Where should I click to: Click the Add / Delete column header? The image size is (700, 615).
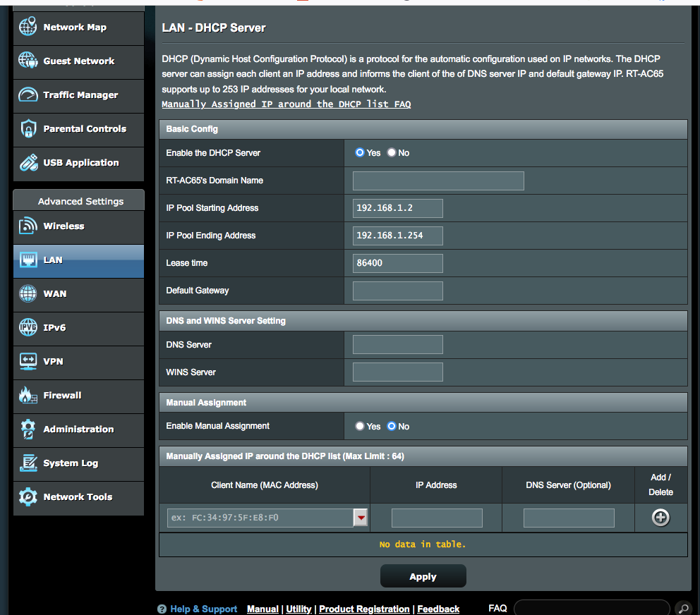660,485
